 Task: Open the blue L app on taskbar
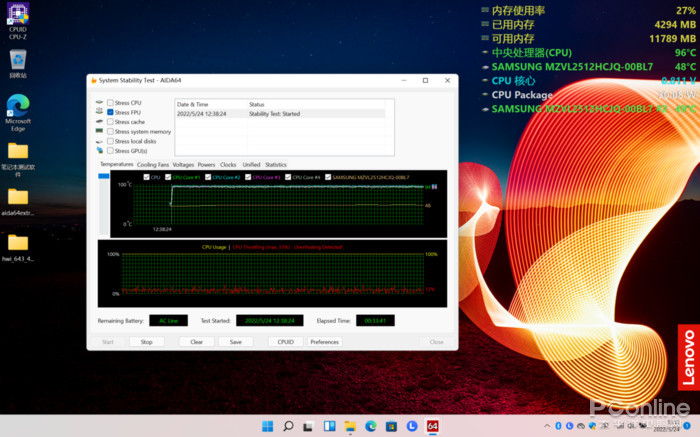tap(412, 426)
